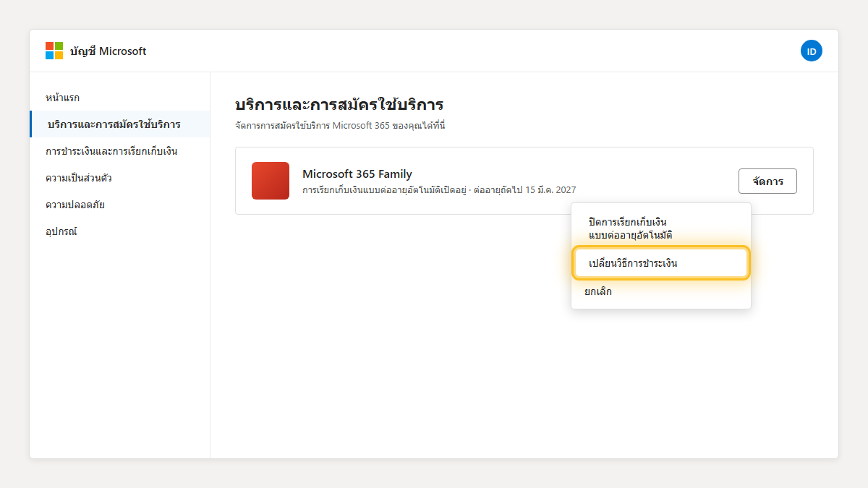Screen dimensions: 868x488
Task: Click the Microsoft 365 Family subscription name
Action: click(357, 174)
